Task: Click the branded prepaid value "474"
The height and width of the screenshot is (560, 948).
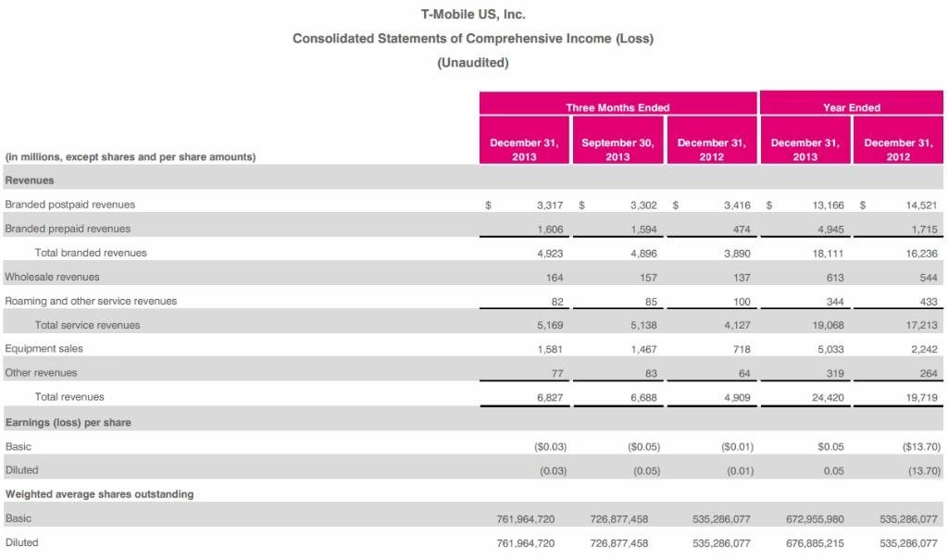Action: pos(742,230)
